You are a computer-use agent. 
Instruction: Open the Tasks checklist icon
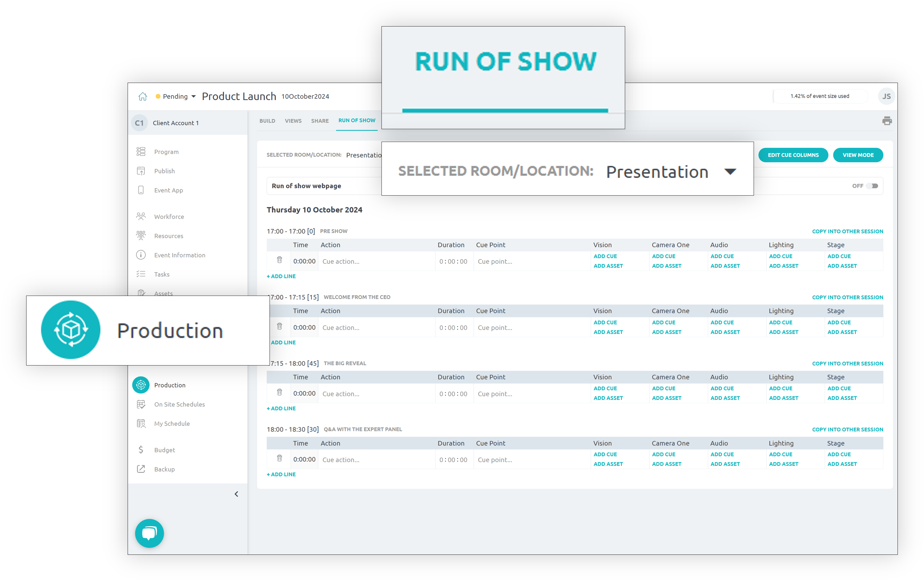(141, 274)
